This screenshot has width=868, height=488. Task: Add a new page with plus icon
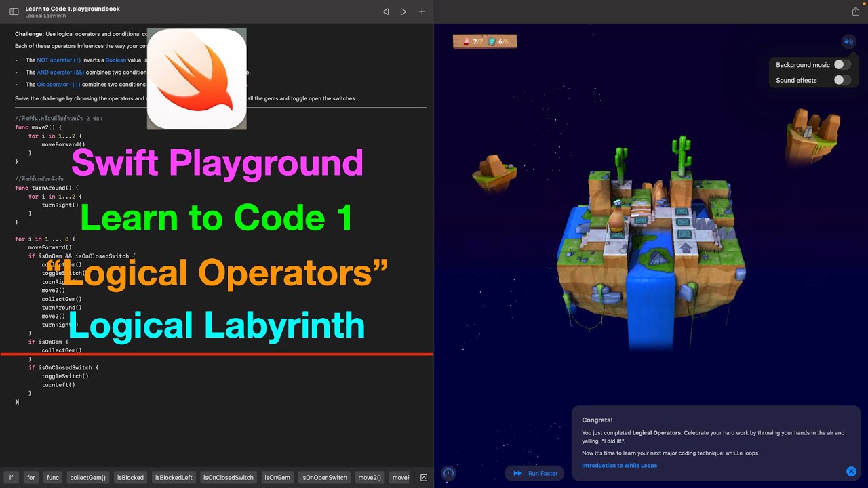[422, 12]
